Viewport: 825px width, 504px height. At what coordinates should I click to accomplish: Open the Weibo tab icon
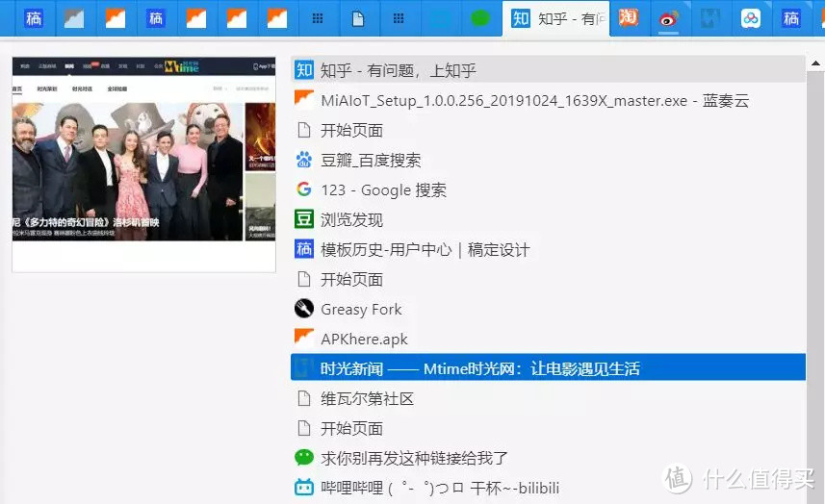(x=669, y=18)
